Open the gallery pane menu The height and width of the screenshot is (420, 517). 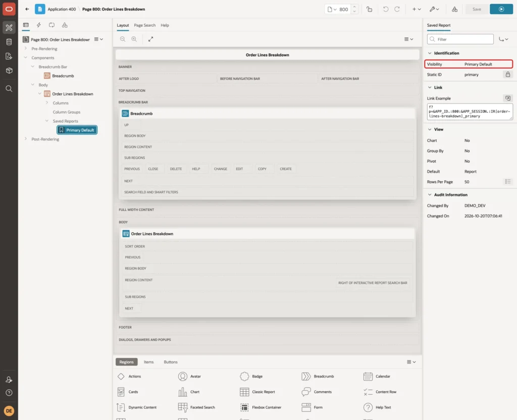411,361
